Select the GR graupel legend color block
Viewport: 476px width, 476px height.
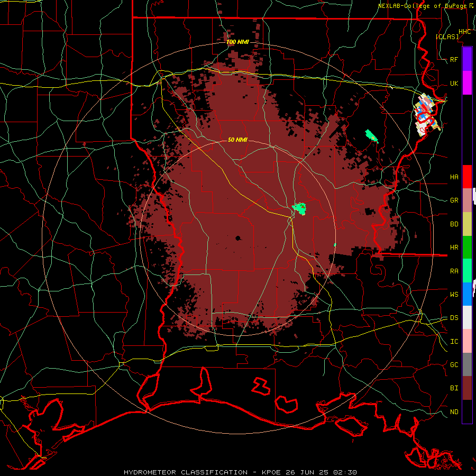point(467,200)
